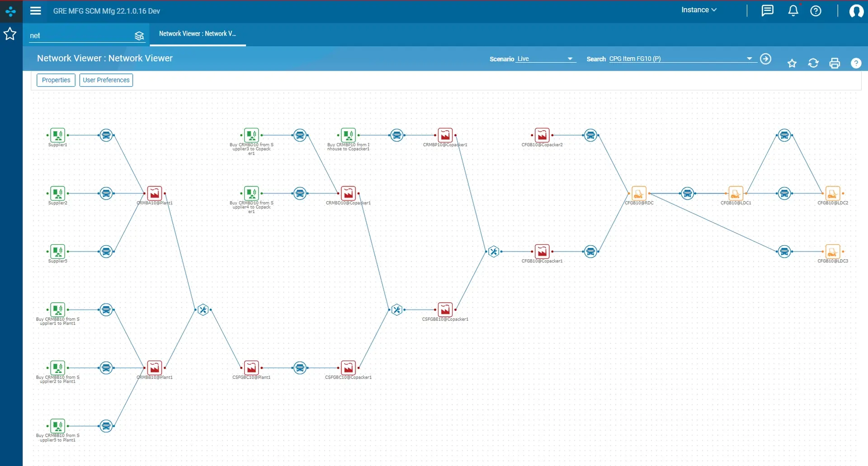This screenshot has width=868, height=466.
Task: Select the CFGB10@LDC1 warehouse node
Action: click(736, 194)
